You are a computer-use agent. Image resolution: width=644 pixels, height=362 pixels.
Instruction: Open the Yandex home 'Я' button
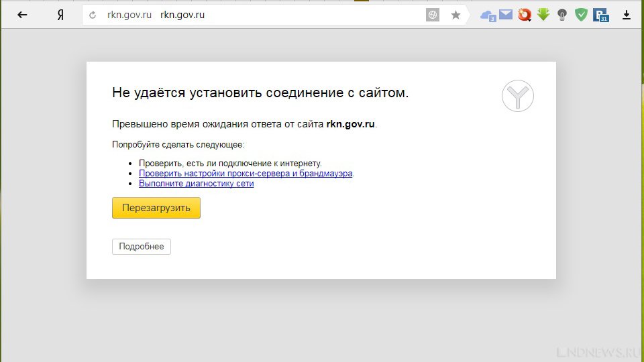[60, 15]
